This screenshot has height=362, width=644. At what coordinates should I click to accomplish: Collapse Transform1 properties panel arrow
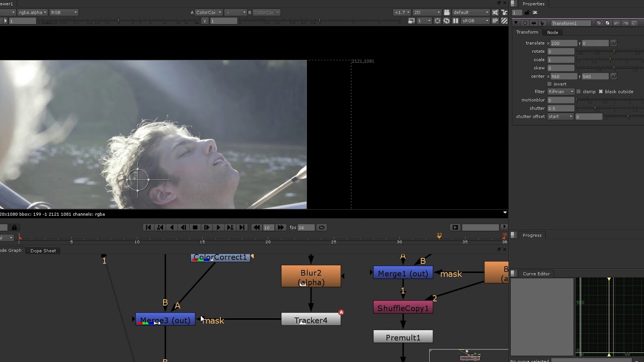tap(516, 23)
